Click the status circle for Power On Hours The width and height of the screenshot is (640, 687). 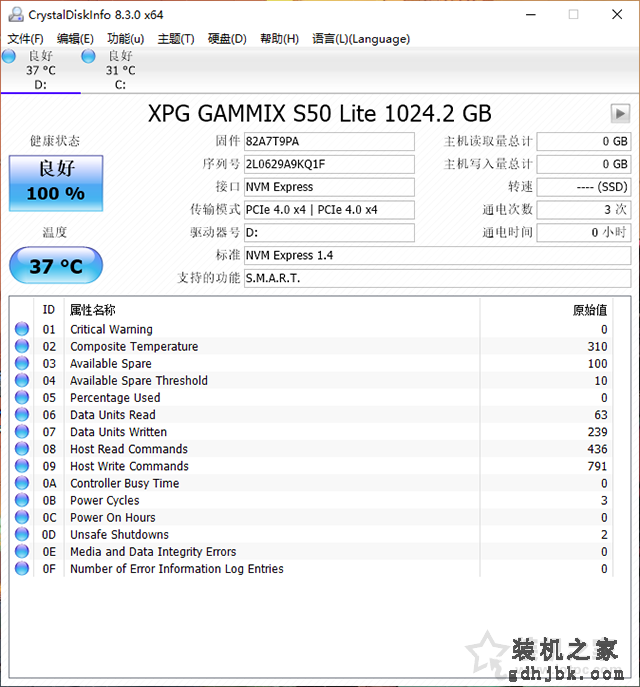(22, 517)
